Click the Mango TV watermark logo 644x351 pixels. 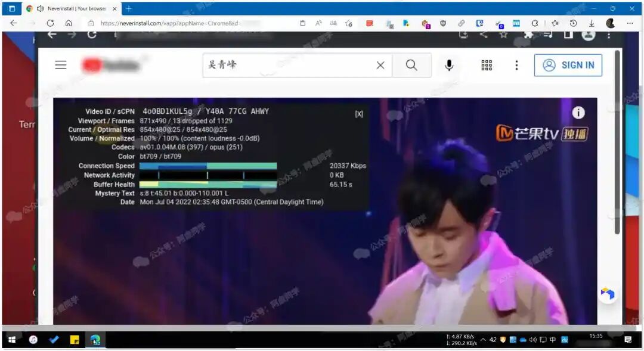click(x=541, y=133)
